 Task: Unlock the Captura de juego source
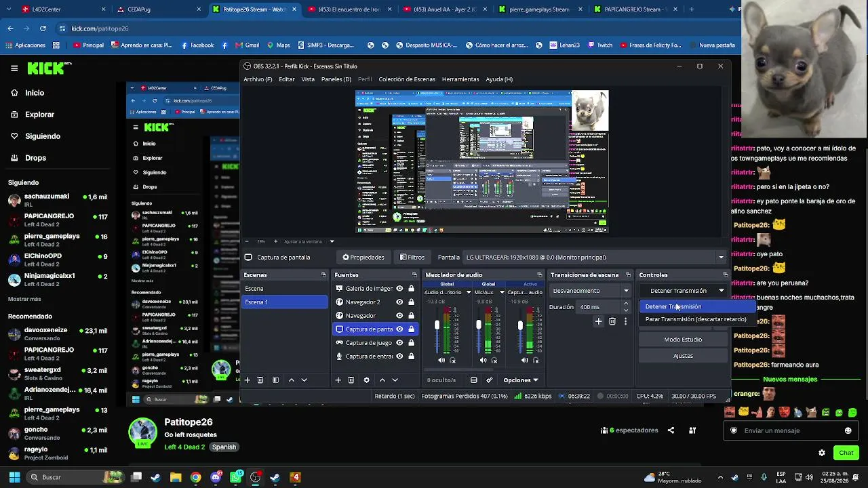pos(411,343)
